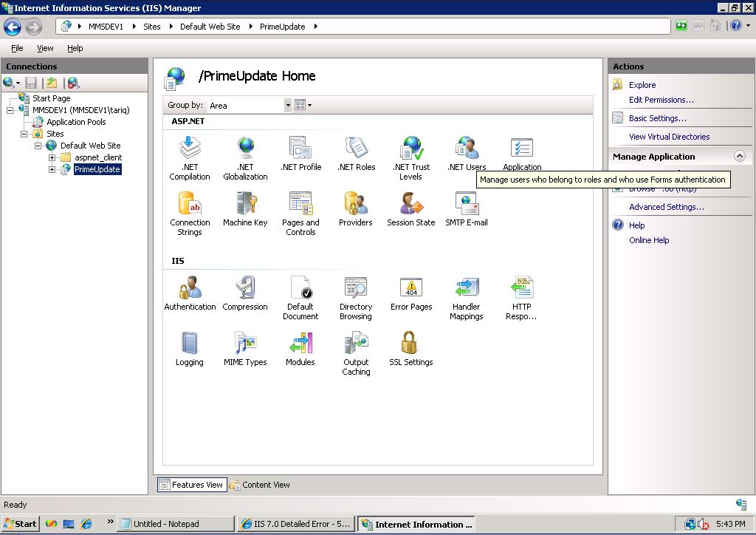Click the Save icon in Connections toolbar

pyautogui.click(x=31, y=83)
